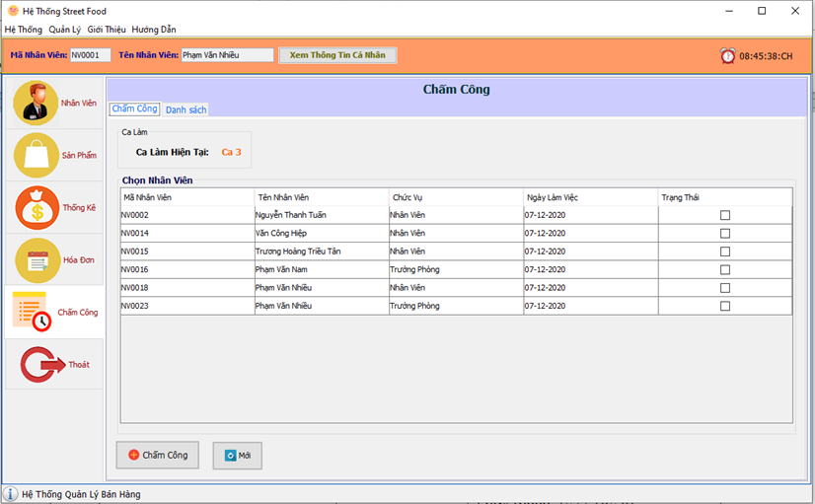Click the Xem Thông Tin Cá Nhân button
This screenshot has height=504, width=815.
pyautogui.click(x=337, y=55)
